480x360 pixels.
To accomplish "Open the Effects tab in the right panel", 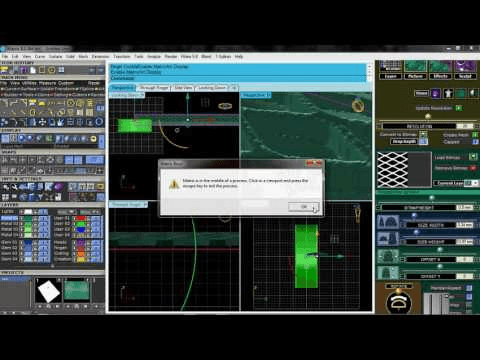I will [x=440, y=76].
